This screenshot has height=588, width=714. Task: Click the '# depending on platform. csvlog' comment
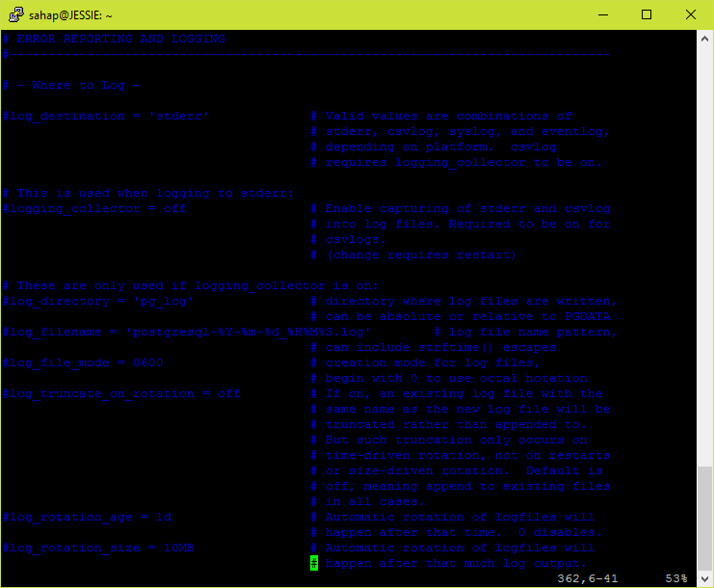point(434,147)
